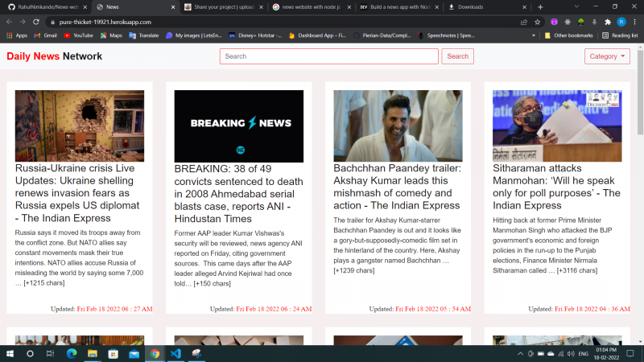644x362 pixels.
Task: Open Russia-Ukraine crisis Live Updates headline
Action: click(x=78, y=193)
